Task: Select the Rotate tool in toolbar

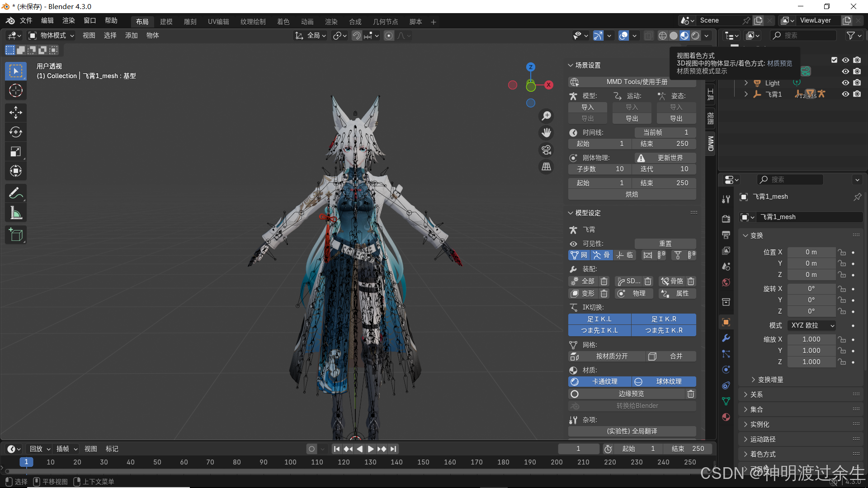Action: point(16,132)
